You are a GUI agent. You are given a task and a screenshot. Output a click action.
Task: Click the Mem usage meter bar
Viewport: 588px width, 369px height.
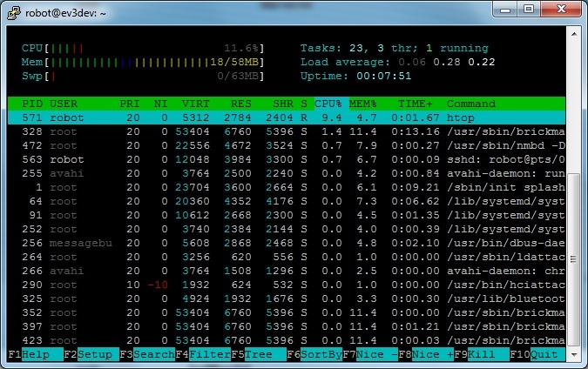click(143, 62)
